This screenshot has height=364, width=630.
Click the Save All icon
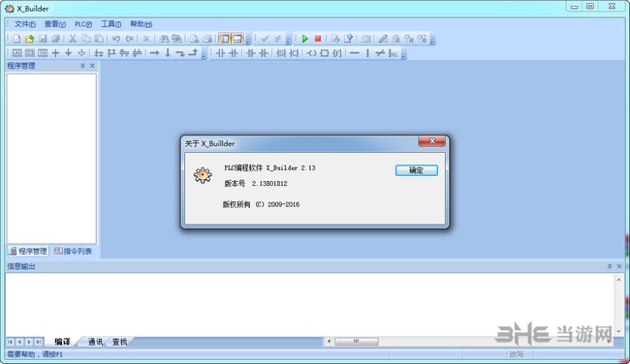click(56, 39)
